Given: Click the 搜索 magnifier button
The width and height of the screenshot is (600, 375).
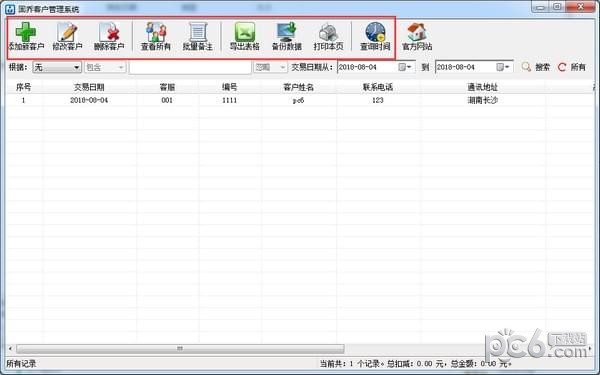Looking at the screenshot, I should tap(536, 67).
